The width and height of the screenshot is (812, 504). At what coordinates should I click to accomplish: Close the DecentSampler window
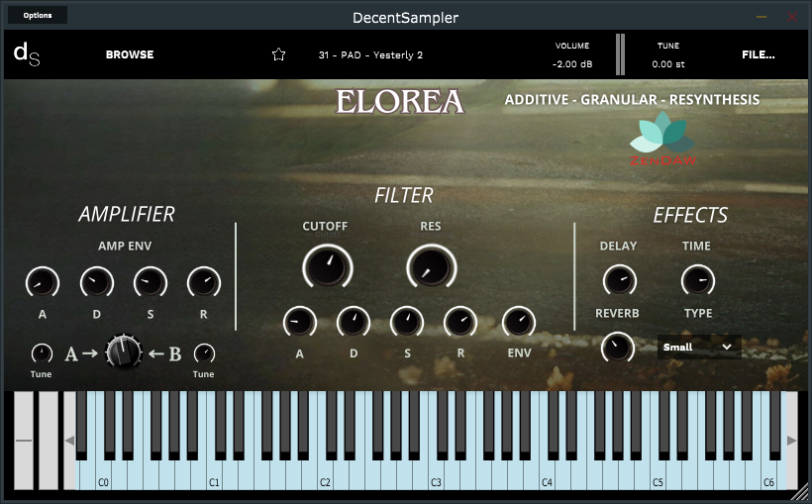792,17
